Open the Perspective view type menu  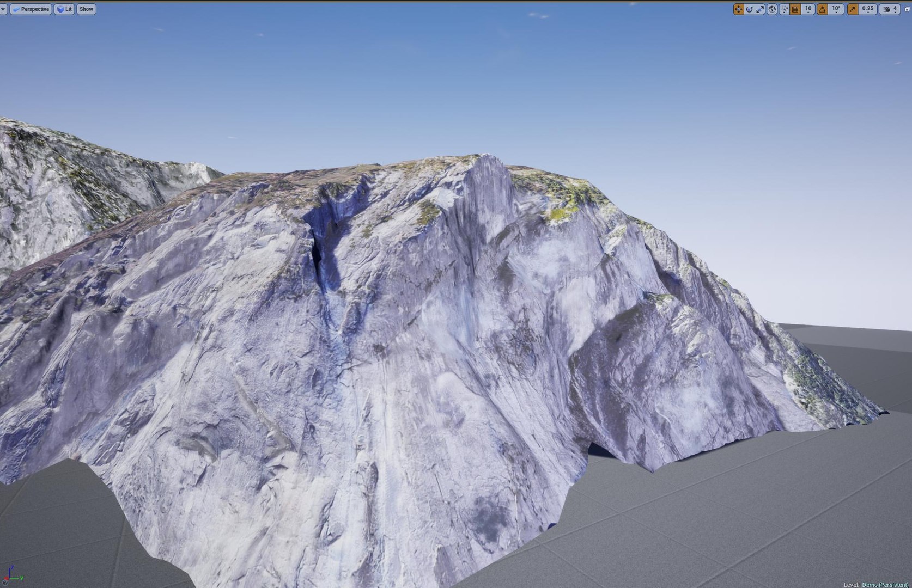click(31, 9)
